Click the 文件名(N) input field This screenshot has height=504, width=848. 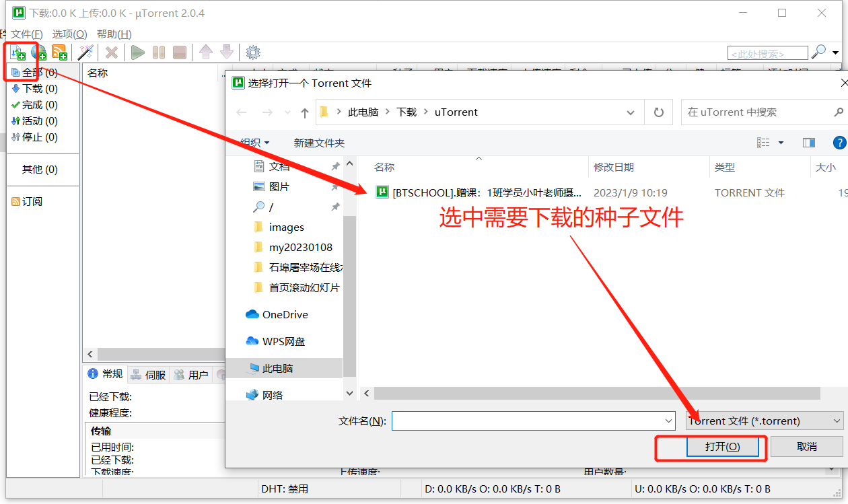pyautogui.click(x=527, y=421)
